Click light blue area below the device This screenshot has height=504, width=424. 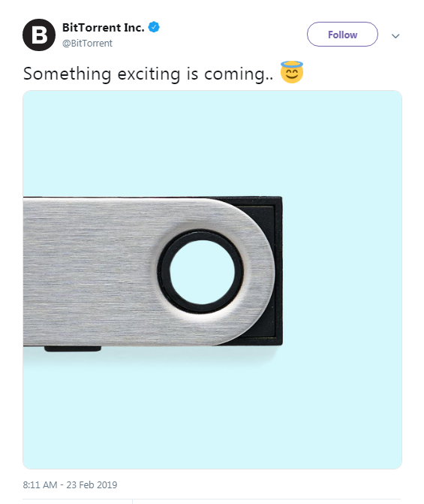pos(212,412)
